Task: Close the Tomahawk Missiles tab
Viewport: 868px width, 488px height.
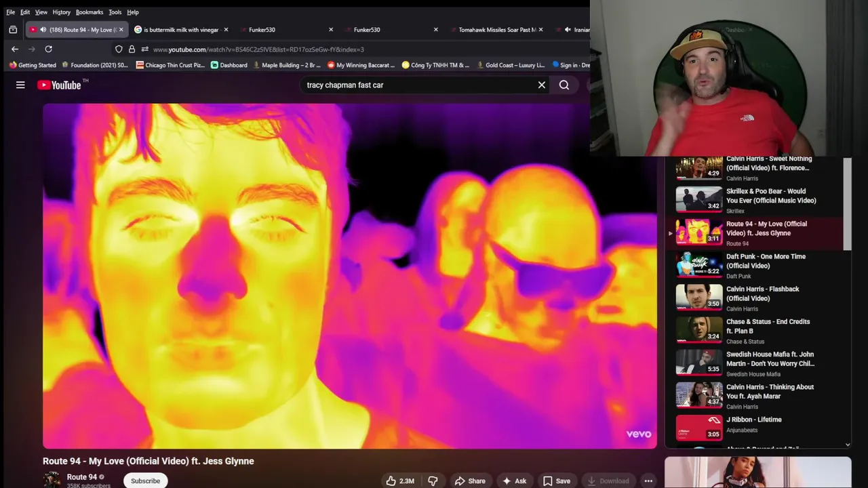Action: (x=540, y=30)
